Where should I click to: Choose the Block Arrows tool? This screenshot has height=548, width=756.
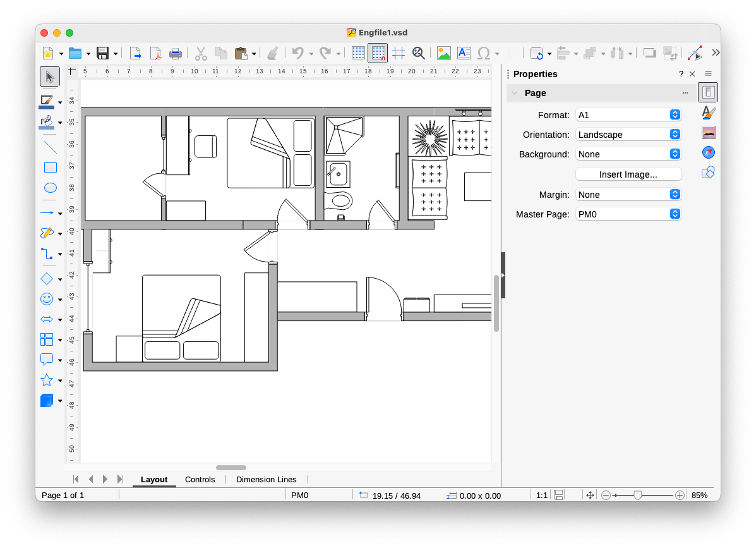click(x=47, y=319)
